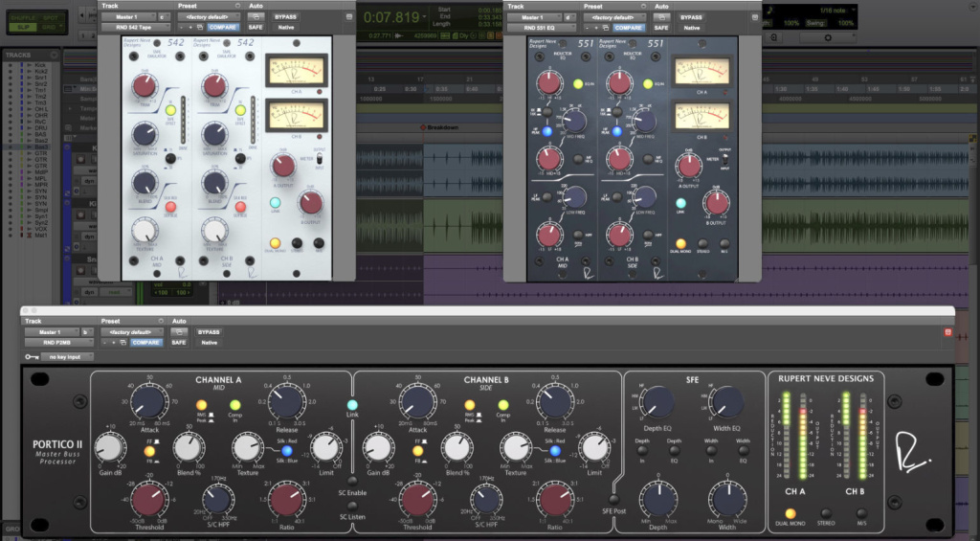
Task: Click SFE Depth EQ knob
Action: tap(657, 403)
